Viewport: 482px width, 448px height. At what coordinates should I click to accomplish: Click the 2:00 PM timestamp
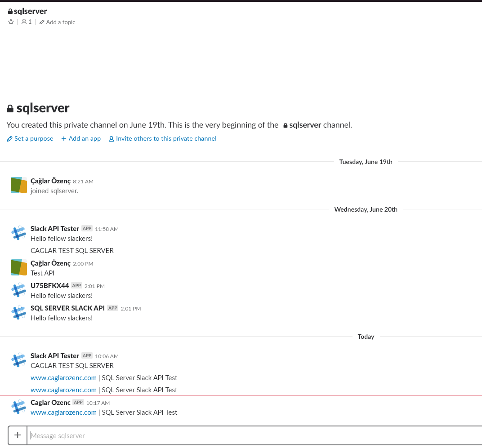(x=83, y=264)
